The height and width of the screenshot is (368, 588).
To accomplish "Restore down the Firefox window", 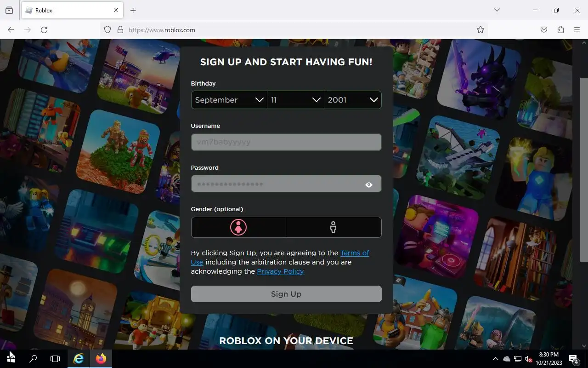I will point(556,10).
